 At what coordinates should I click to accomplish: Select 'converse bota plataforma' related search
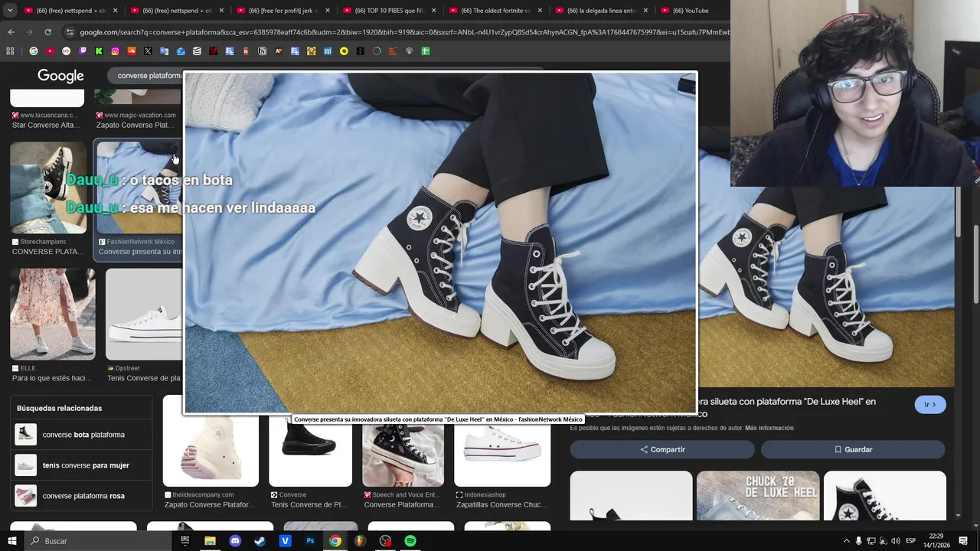point(82,435)
